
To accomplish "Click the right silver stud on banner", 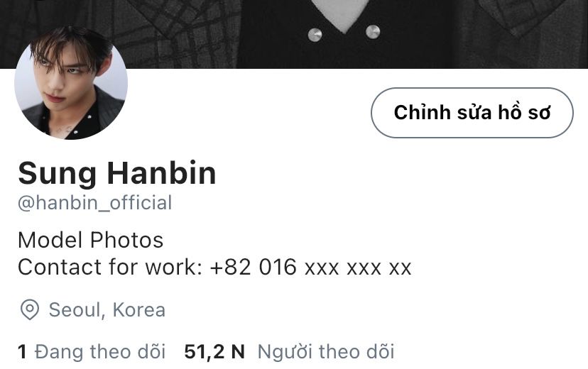I will tap(372, 32).
